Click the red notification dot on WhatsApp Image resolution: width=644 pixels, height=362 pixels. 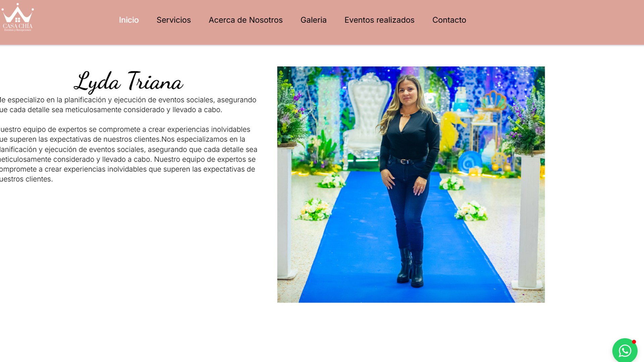pyautogui.click(x=634, y=342)
